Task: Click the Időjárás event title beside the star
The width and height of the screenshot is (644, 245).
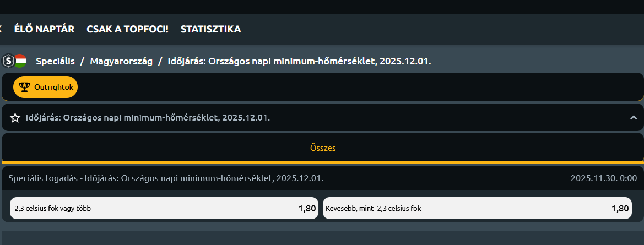Action: [x=148, y=118]
